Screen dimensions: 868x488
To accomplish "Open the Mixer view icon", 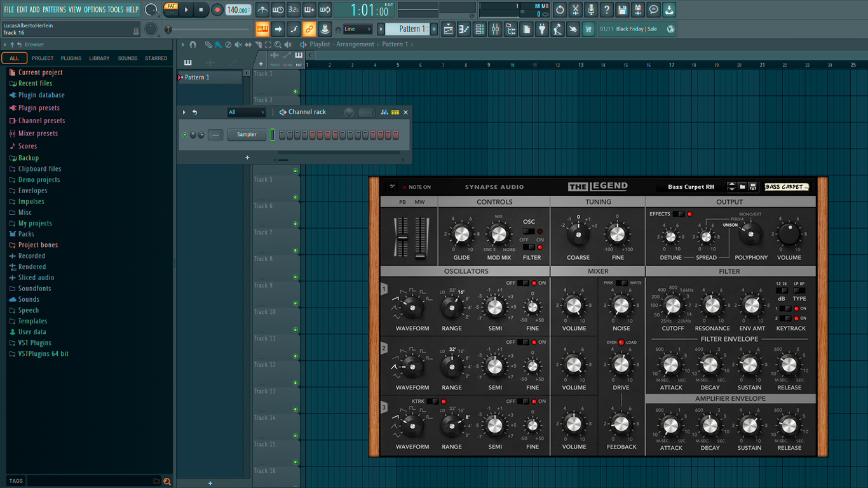I will click(x=495, y=29).
